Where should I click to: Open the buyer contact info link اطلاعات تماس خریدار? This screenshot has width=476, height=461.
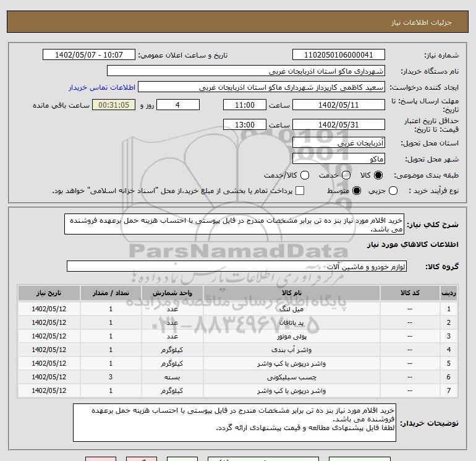click(x=102, y=87)
